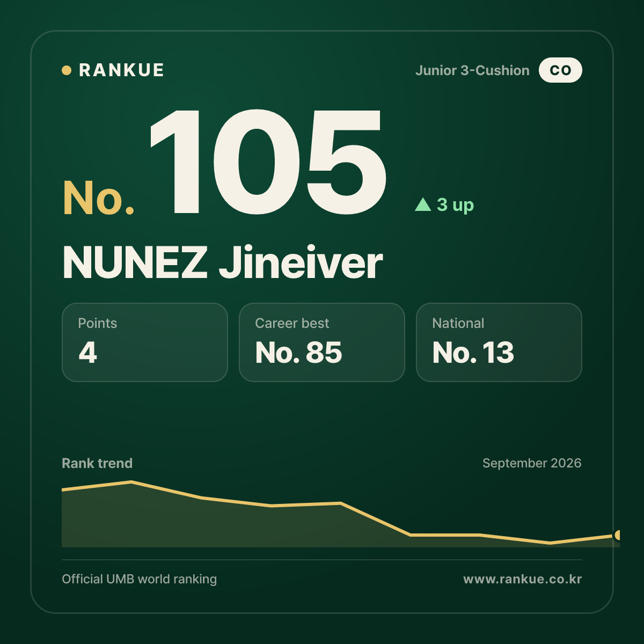Click the Rank trend heading
Image resolution: width=644 pixels, height=644 pixels.
[x=97, y=463]
